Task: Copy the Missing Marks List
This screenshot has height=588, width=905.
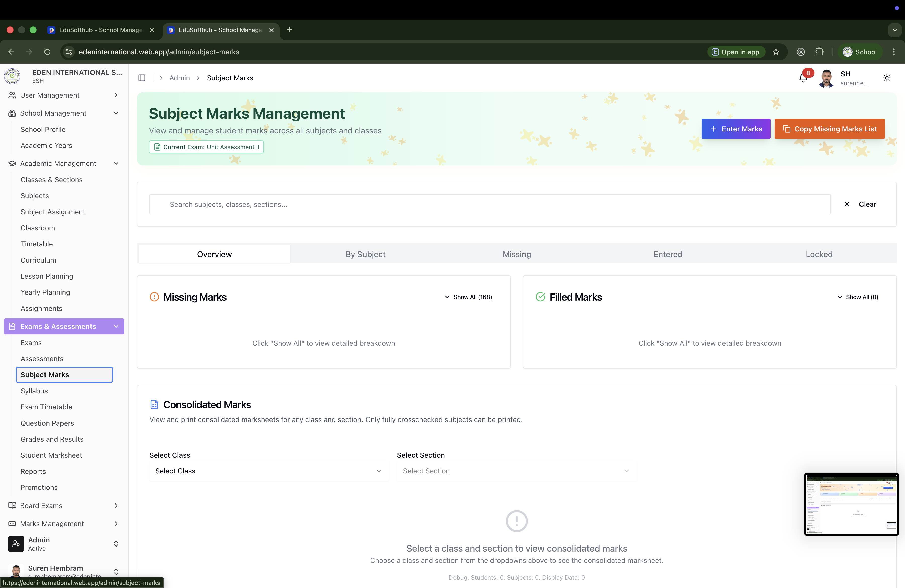Action: point(829,129)
